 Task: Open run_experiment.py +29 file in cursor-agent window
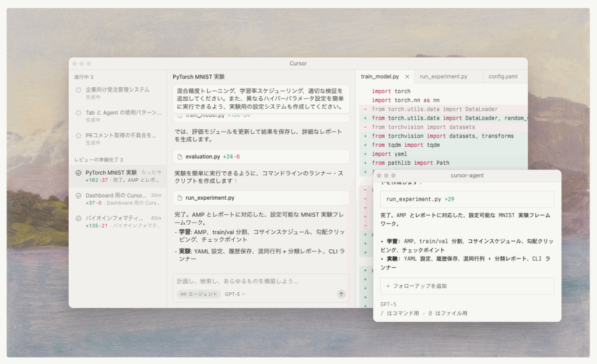click(420, 199)
